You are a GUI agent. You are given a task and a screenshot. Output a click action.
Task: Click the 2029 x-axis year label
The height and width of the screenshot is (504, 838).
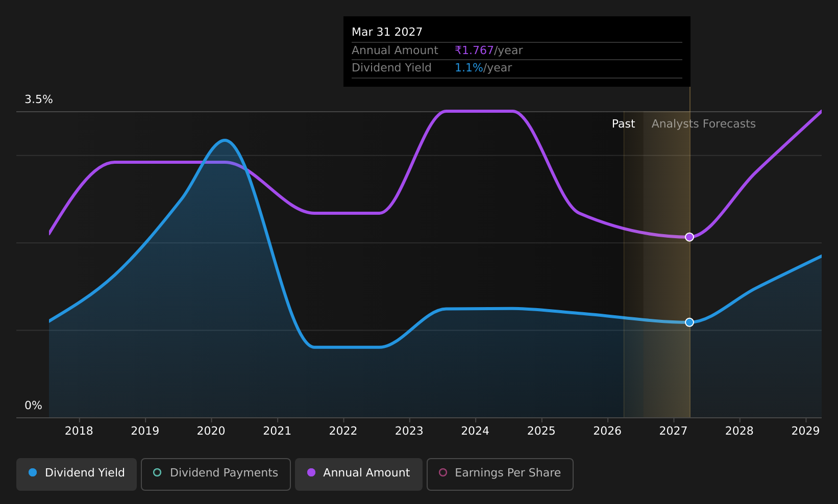[806, 431]
